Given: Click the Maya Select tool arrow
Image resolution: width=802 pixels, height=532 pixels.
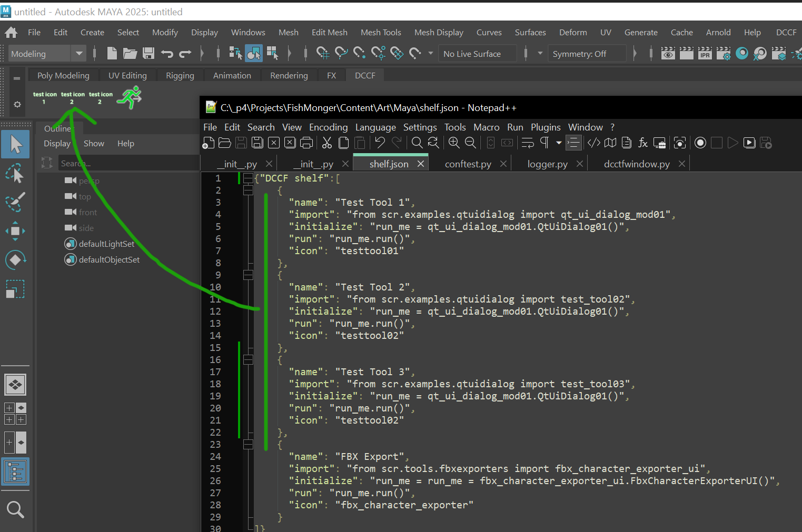Looking at the screenshot, I should coord(15,144).
